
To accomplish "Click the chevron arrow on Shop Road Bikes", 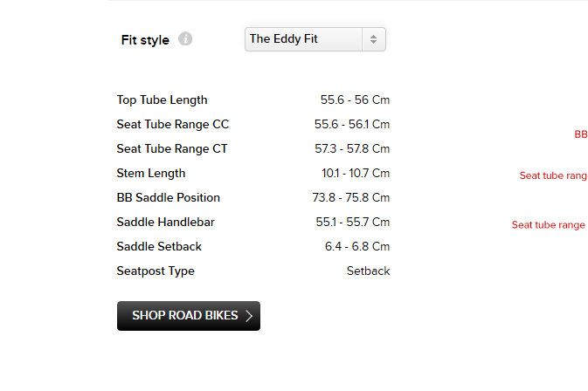I will (249, 316).
